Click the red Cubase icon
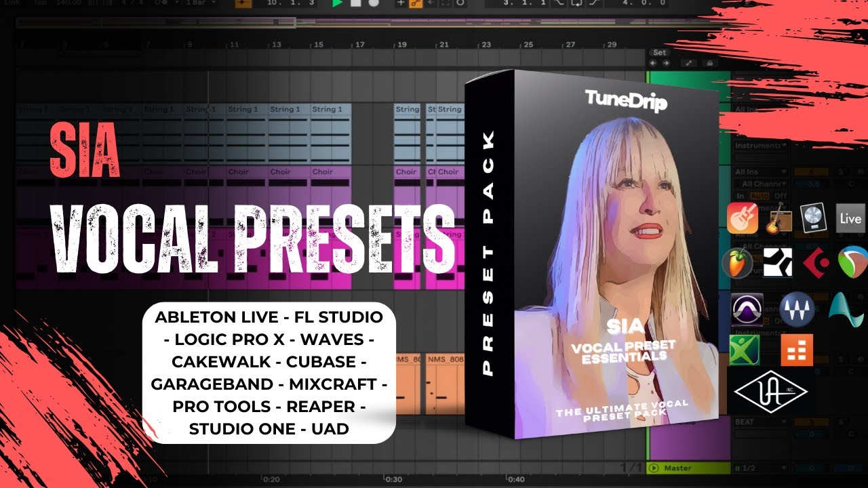Image resolution: width=868 pixels, height=488 pixels. pyautogui.click(x=814, y=262)
